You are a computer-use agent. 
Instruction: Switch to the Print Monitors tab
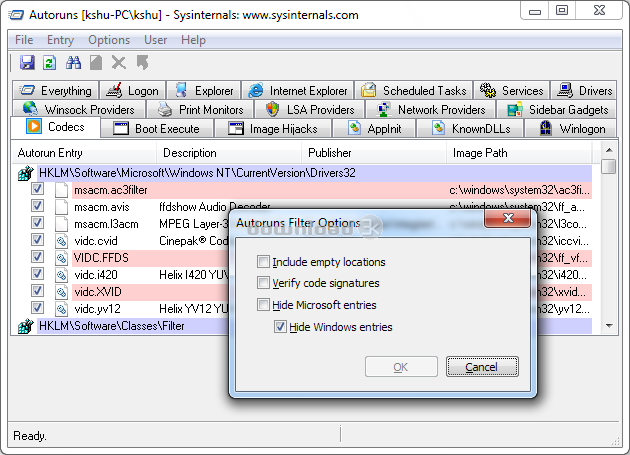click(x=200, y=109)
